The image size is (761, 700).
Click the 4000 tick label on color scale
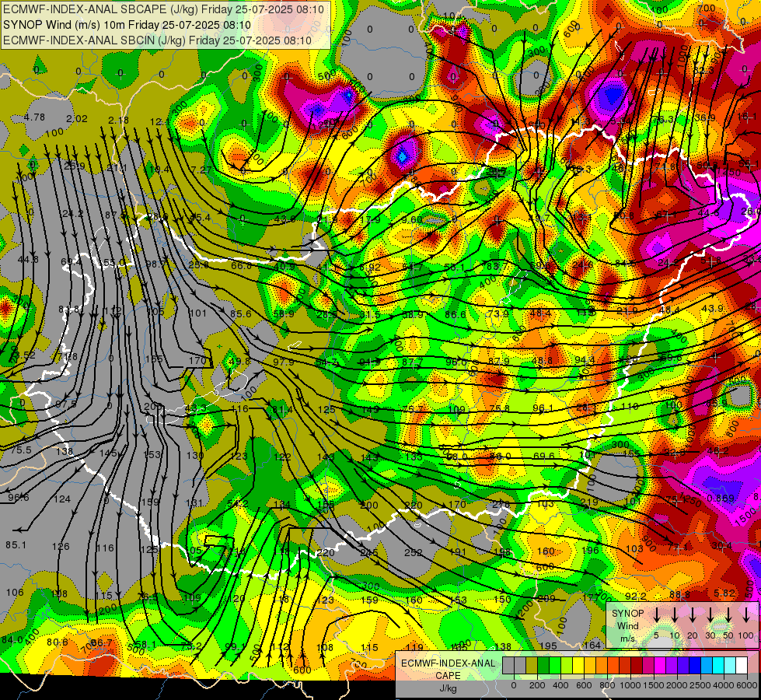coord(724,685)
